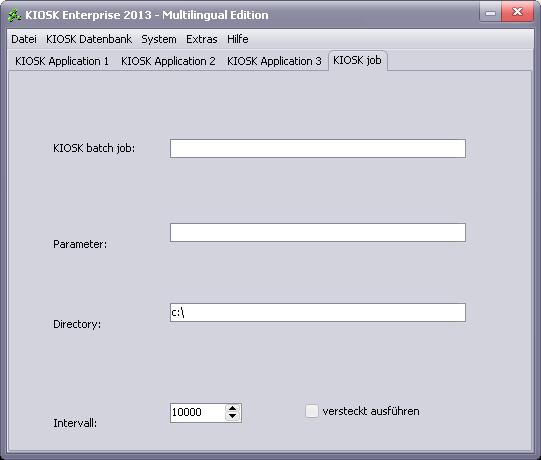Click into the Parameter text field

pos(318,232)
